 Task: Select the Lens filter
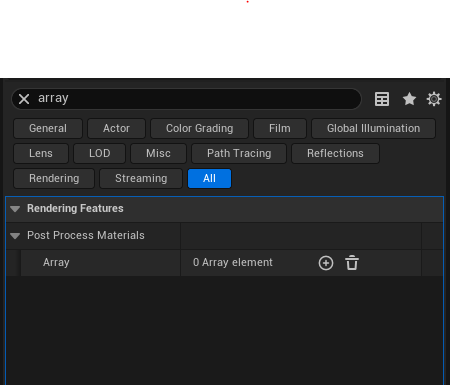[x=41, y=153]
